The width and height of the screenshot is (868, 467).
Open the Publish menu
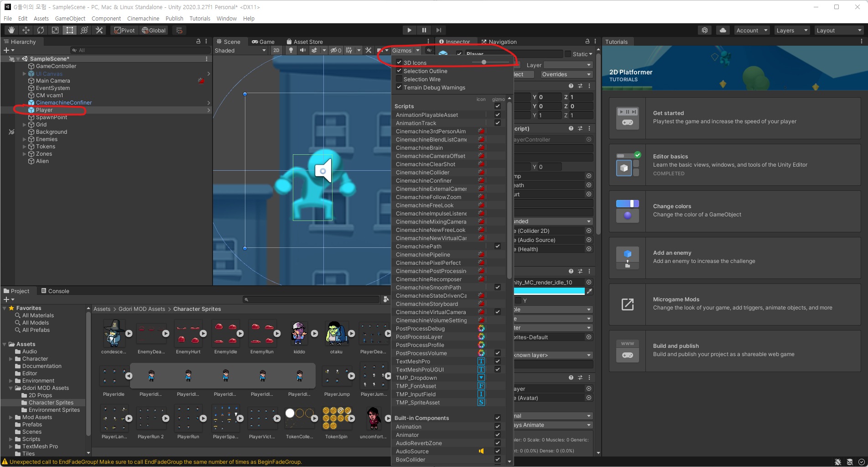(174, 18)
